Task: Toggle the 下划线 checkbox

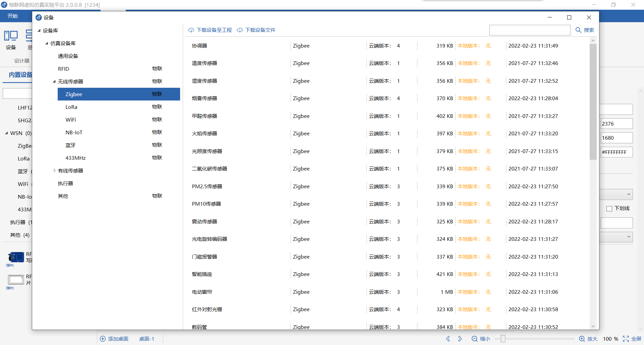Action: pos(609,209)
